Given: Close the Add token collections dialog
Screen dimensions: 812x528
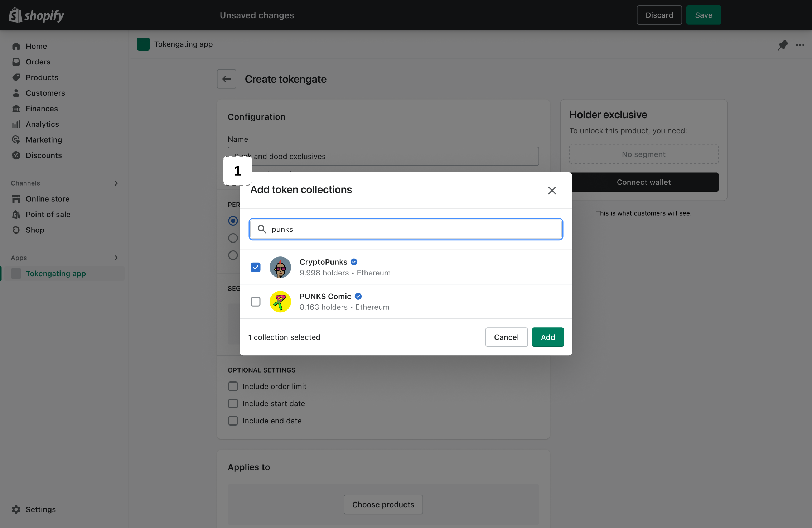Looking at the screenshot, I should point(552,190).
